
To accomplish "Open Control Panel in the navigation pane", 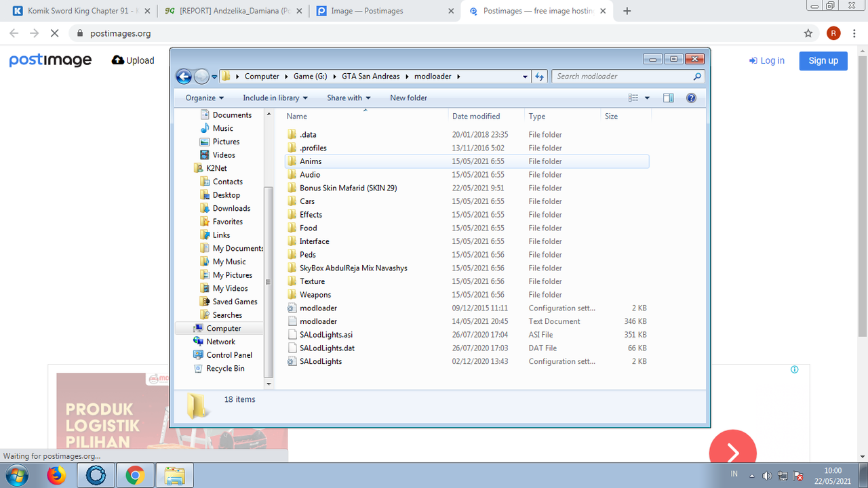I will pyautogui.click(x=229, y=355).
